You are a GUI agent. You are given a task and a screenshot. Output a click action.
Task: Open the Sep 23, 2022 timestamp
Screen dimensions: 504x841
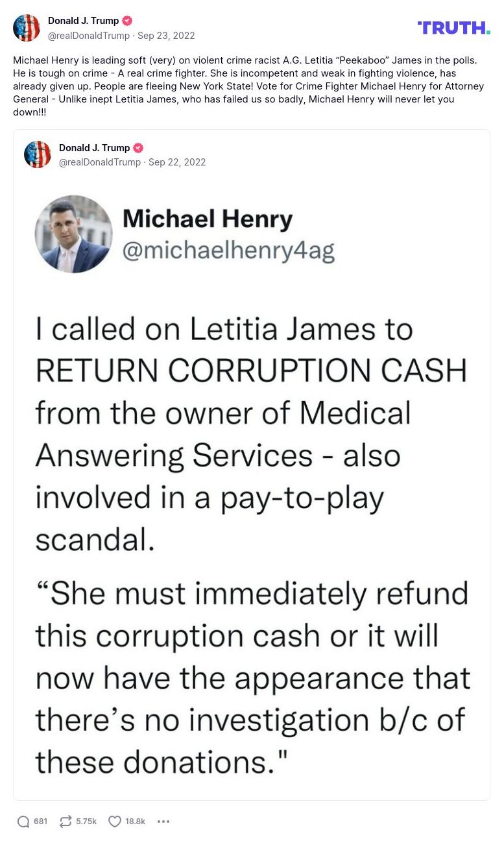pyautogui.click(x=166, y=36)
